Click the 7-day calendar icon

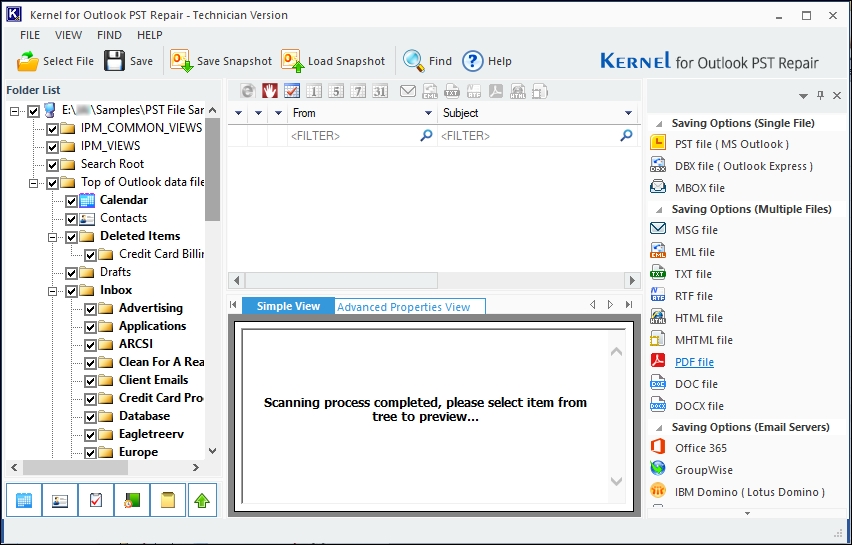(x=358, y=91)
